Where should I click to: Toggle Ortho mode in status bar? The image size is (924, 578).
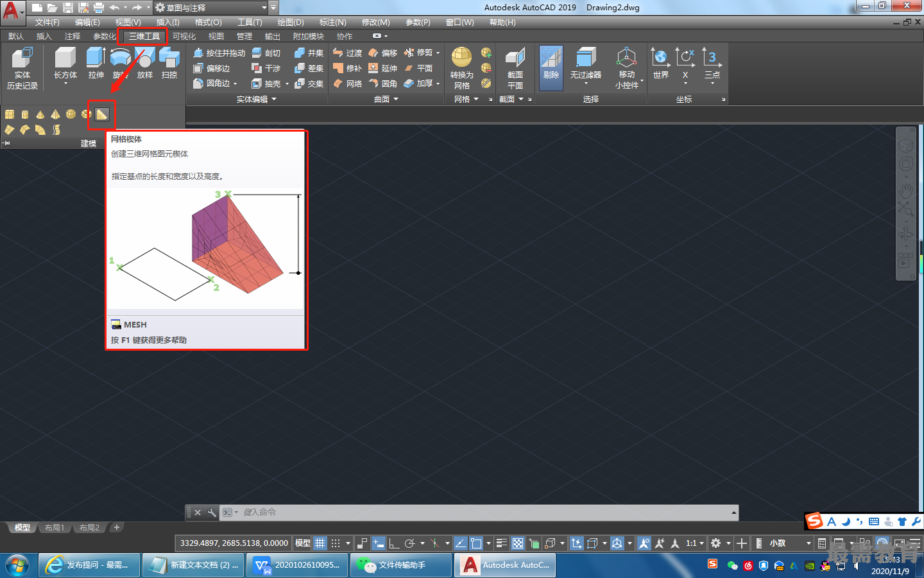click(394, 543)
